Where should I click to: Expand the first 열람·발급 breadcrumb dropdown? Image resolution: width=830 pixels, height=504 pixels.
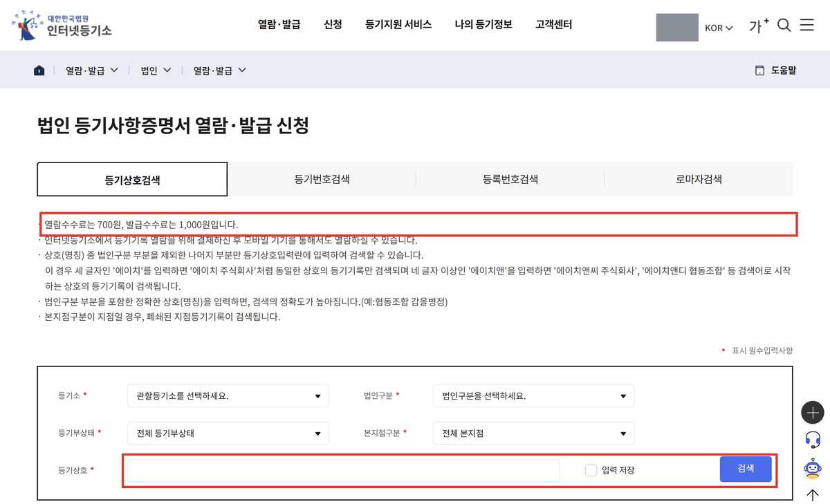pos(92,71)
